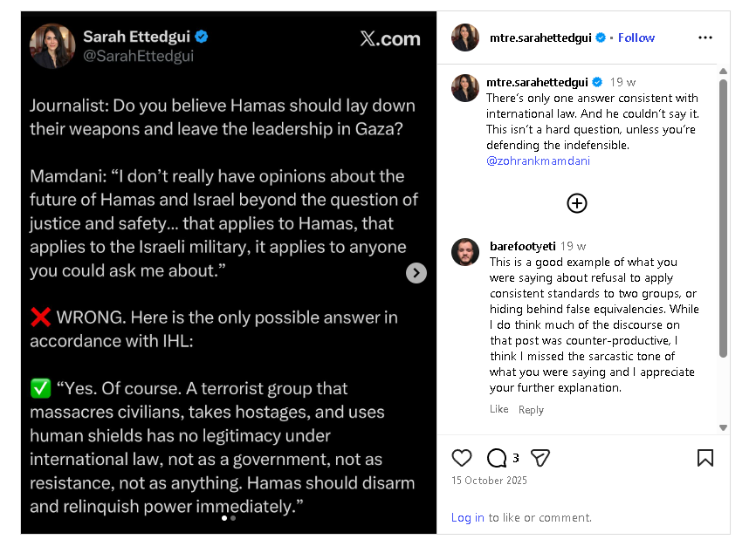Click verified badge next to mtre.sarahettedgui header

pyautogui.click(x=601, y=38)
